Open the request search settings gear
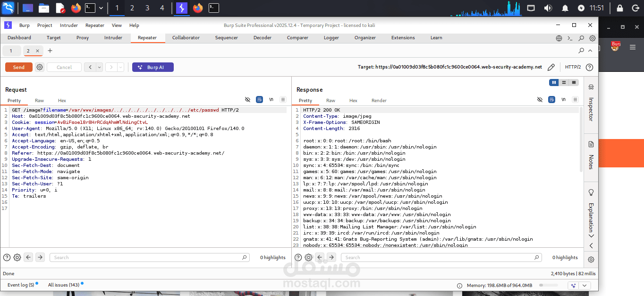 pos(17,257)
